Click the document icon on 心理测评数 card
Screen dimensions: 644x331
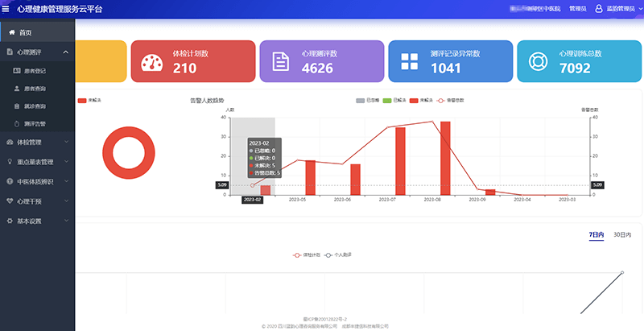coord(280,62)
